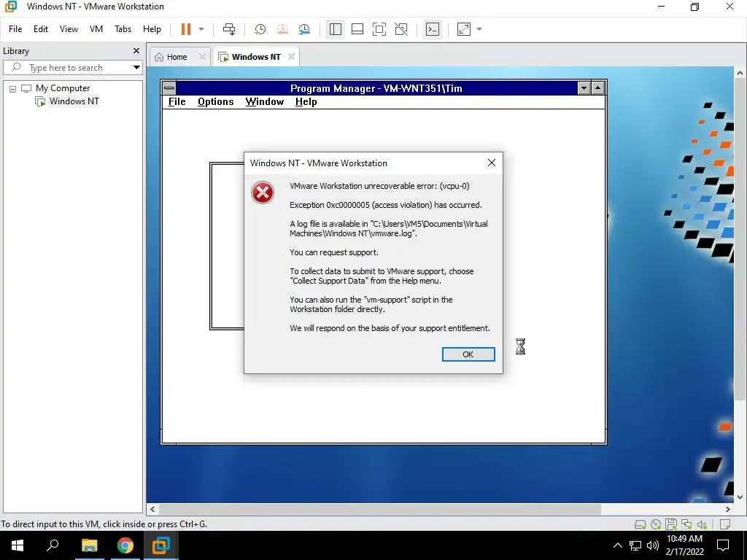The height and width of the screenshot is (560, 747).
Task: Open Google Chrome from taskbar
Action: 125,545
